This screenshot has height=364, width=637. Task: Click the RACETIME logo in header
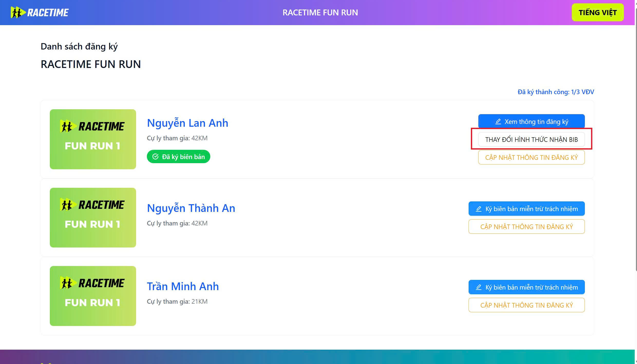point(40,12)
